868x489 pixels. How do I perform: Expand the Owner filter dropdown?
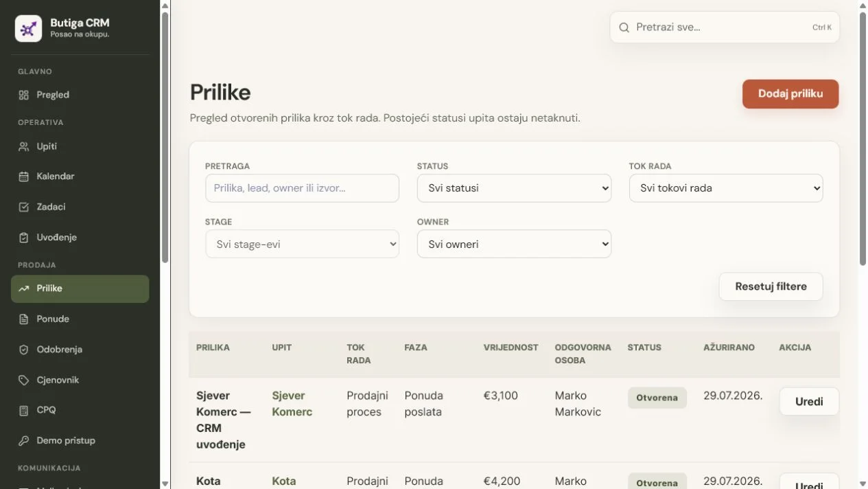(514, 244)
